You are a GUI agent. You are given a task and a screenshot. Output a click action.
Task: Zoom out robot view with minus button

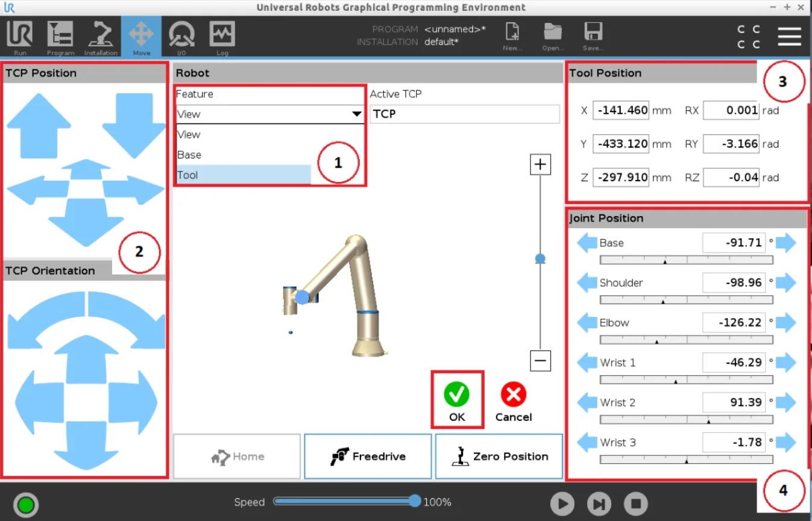540,361
